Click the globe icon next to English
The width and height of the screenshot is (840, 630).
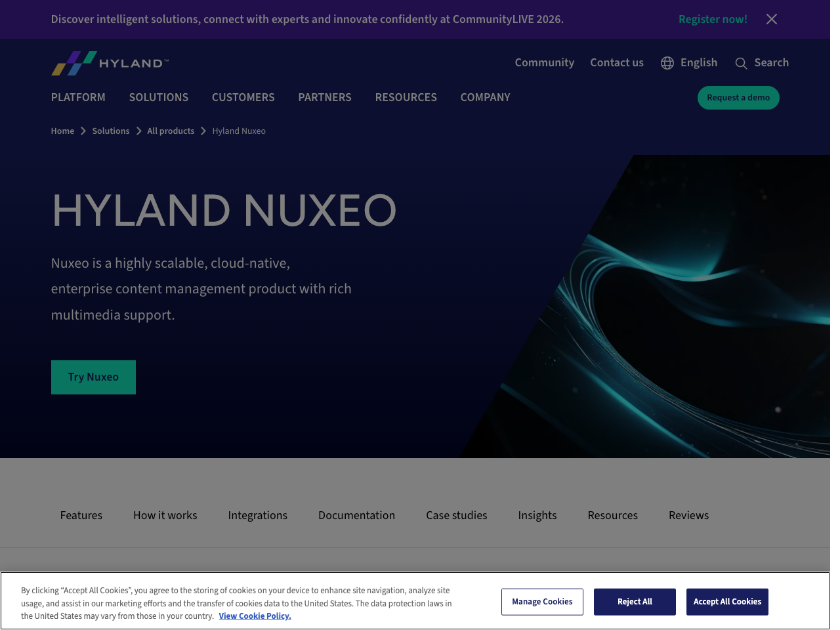[x=667, y=62]
